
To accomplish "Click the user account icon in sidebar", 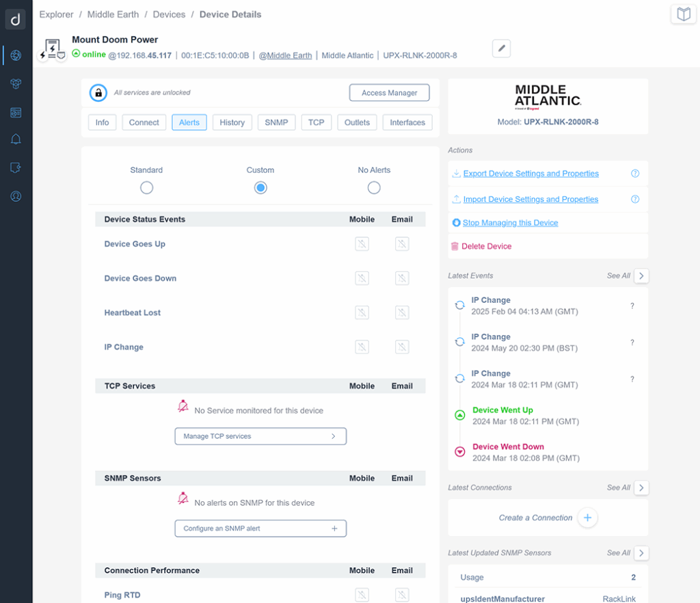I will point(16,196).
